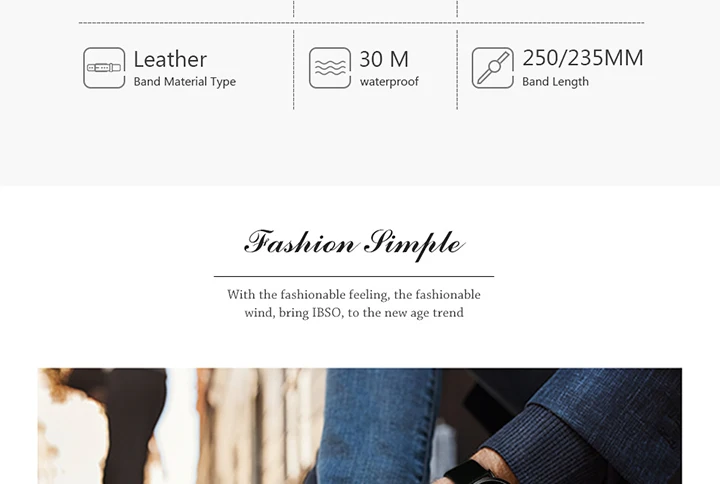720x484 pixels.
Task: Click the "Band Material Type" label
Action: click(x=185, y=82)
